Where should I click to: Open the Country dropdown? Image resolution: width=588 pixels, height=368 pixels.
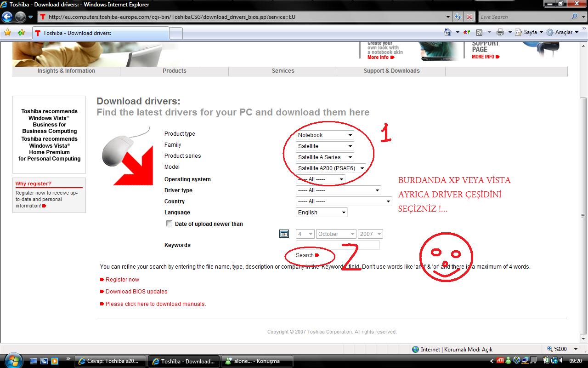tap(344, 201)
